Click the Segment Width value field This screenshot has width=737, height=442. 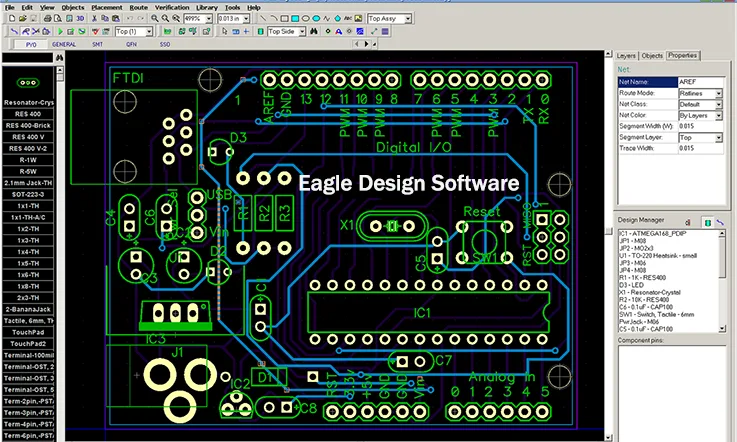700,126
